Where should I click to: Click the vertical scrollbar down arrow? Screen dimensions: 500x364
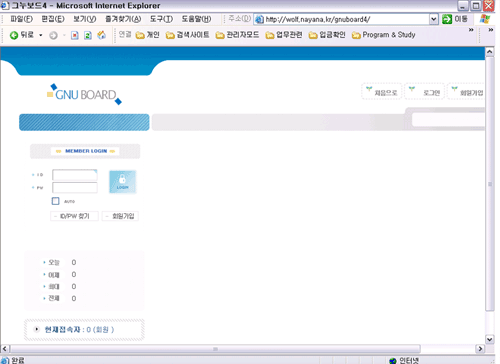tap(489, 339)
